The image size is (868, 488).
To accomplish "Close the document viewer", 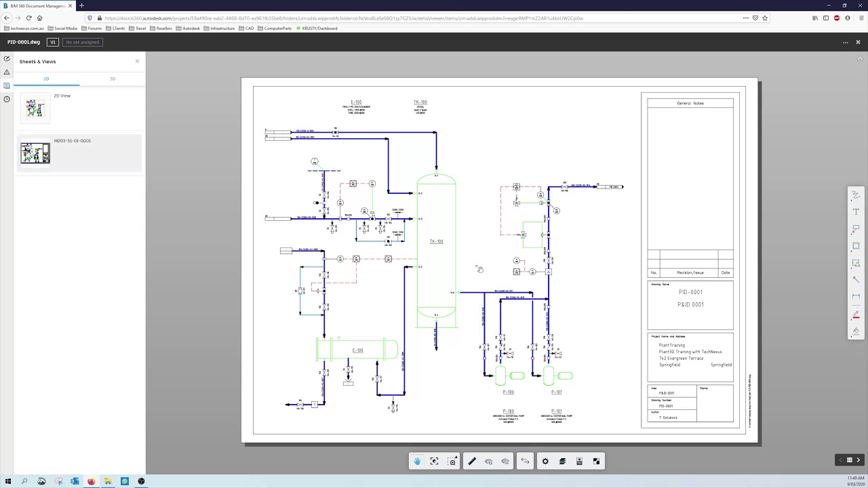I will tap(858, 42).
